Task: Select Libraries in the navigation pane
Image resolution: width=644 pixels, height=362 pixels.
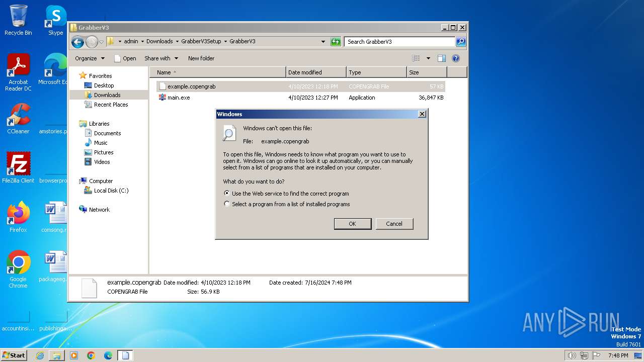Action: coord(99,124)
